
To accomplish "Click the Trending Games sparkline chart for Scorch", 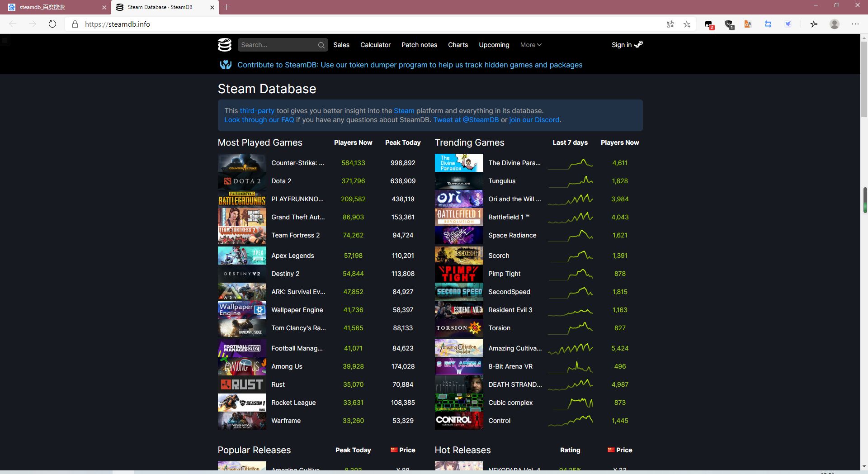I will tap(571, 256).
